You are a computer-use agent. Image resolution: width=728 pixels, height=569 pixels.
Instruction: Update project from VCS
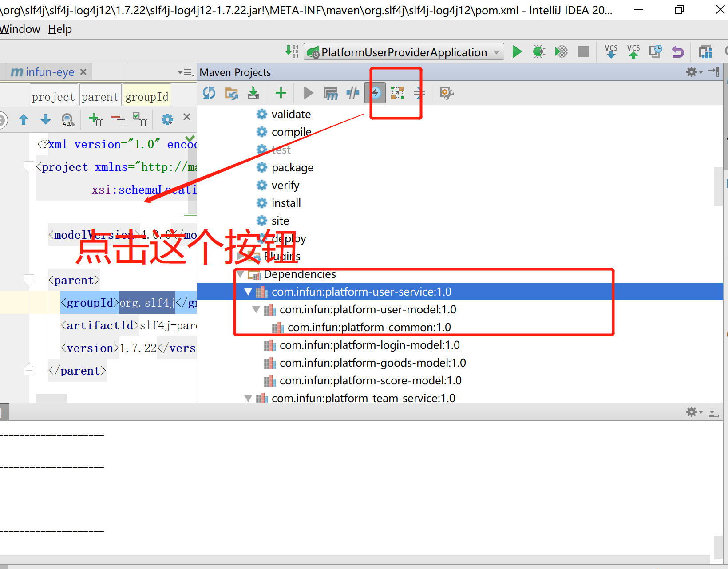[x=611, y=51]
